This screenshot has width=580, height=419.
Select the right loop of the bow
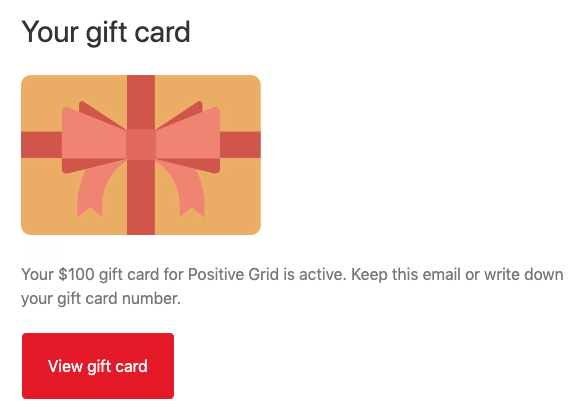coord(188,141)
